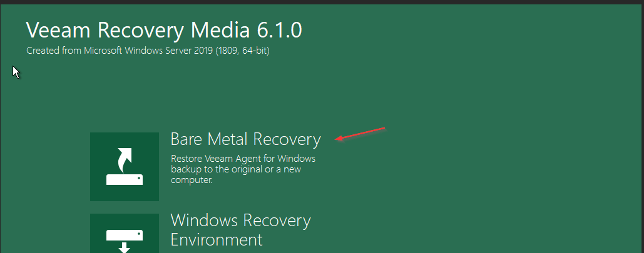Click the "(1809, 64-bit)" build text
Screen dimensions: 644x253
point(243,51)
